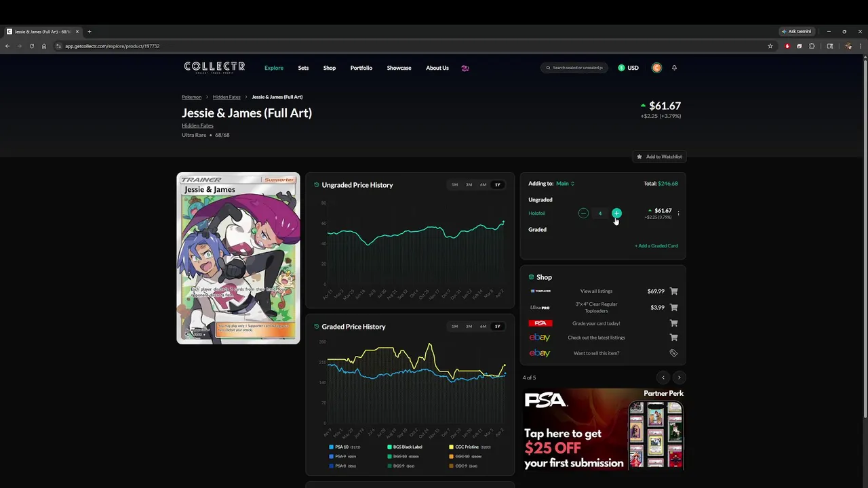Screen dimensions: 868x488
Task: Toggle CGC 9 series in legend
Action: 463,466
